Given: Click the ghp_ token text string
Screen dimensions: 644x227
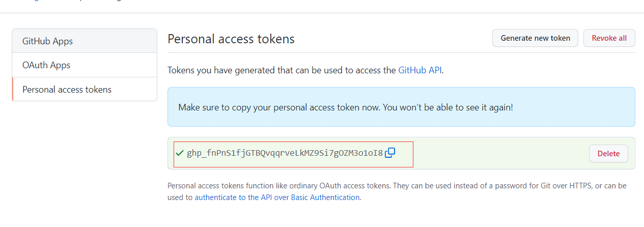Looking at the screenshot, I should pyautogui.click(x=285, y=153).
